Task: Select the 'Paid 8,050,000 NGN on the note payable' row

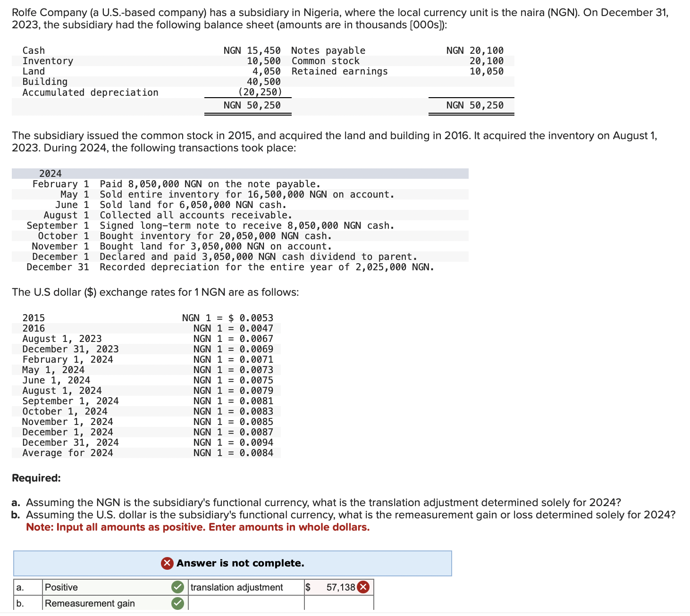Action: pyautogui.click(x=240, y=184)
